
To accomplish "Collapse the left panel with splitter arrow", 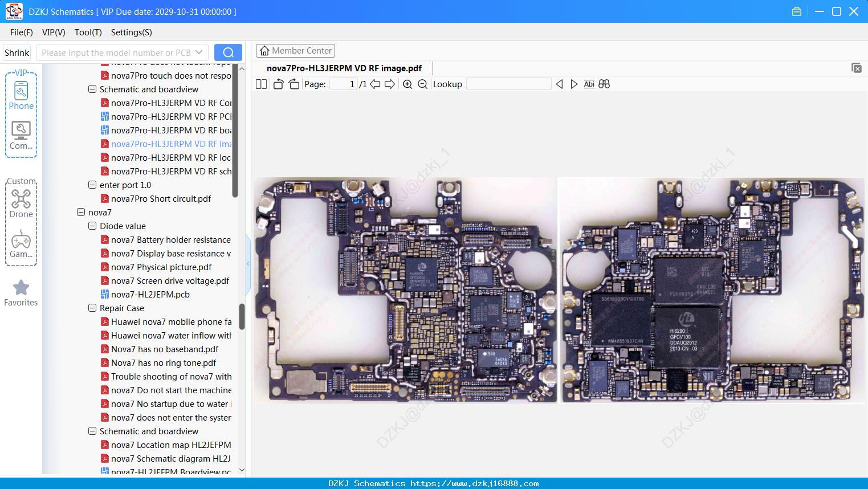I will tap(248, 264).
